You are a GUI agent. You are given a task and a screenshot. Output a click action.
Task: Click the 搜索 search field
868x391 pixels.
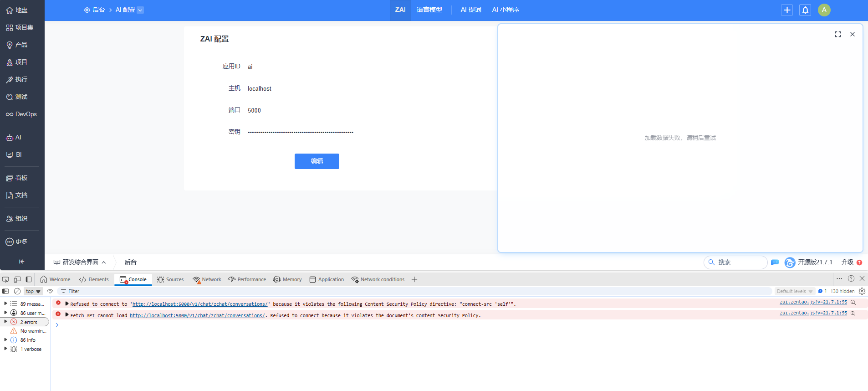[735, 262]
